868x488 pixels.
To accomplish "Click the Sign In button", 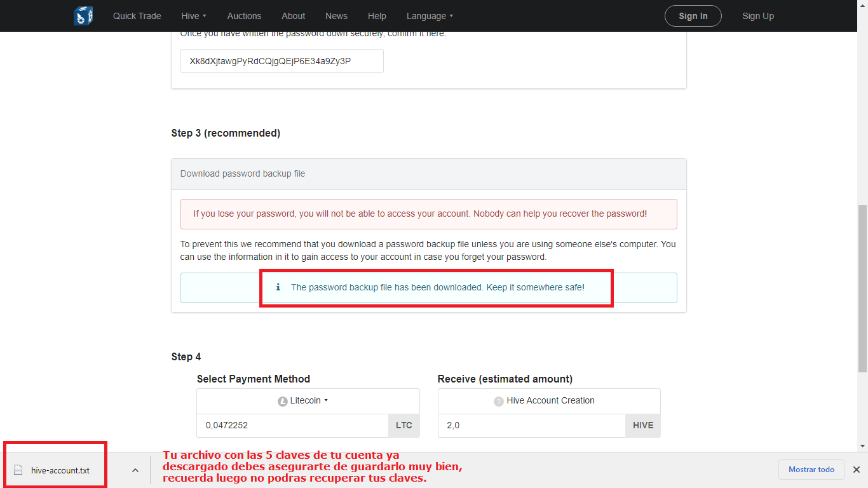I will point(693,16).
